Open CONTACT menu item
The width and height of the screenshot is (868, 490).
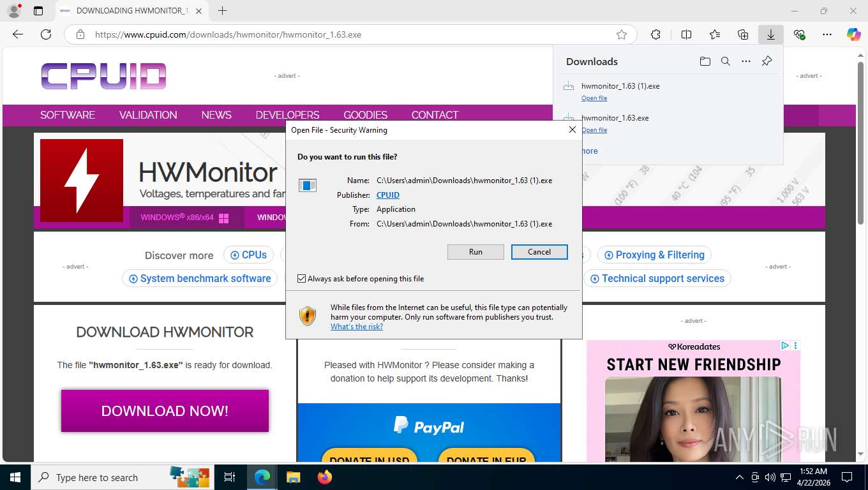tap(435, 115)
